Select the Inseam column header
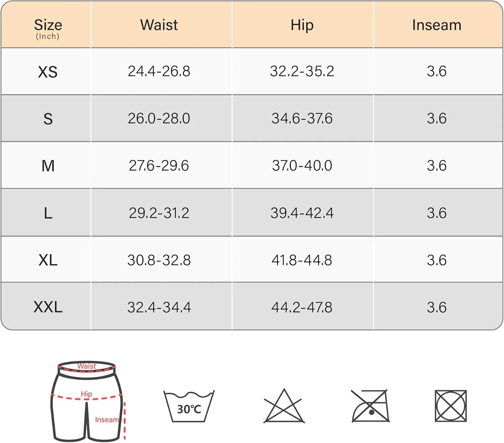This screenshot has height=443, width=504. 437,25
